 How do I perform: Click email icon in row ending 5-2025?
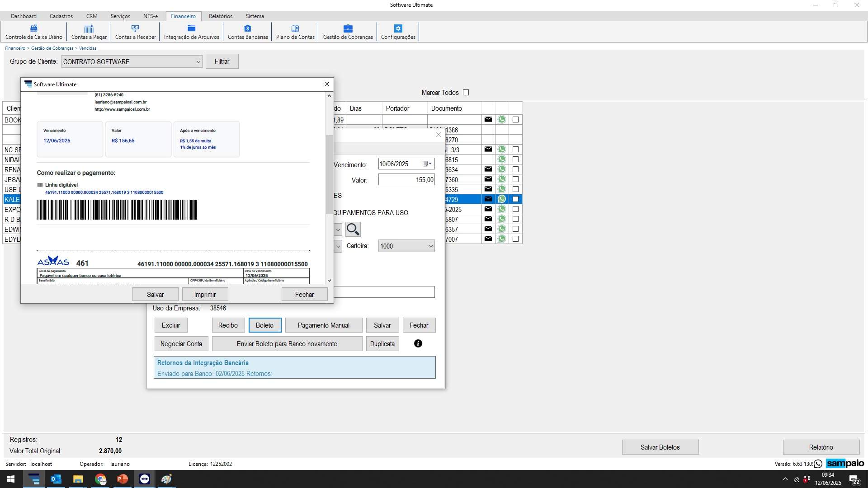tap(488, 209)
